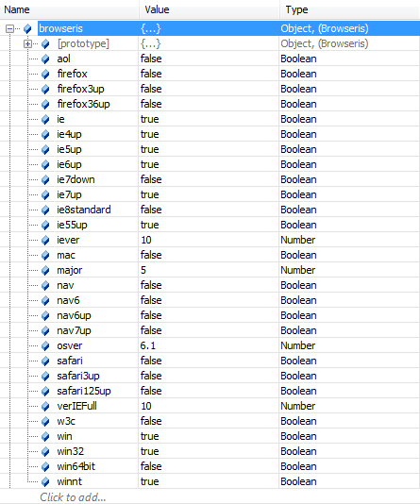The image size is (420, 504).
Task: Click the variable icon next to verIEFull
Action: 45,407
